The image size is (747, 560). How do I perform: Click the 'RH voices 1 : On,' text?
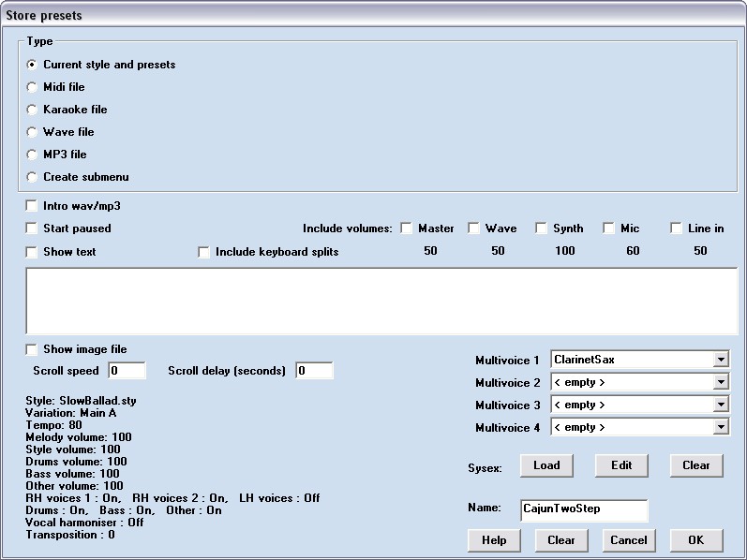coord(73,498)
